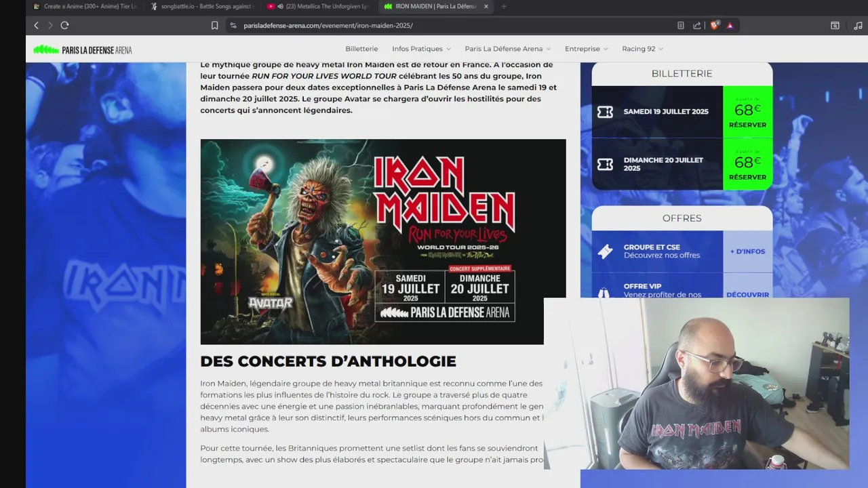Click the forward navigation arrow
Viewport: 868px width, 488px height.
50,25
